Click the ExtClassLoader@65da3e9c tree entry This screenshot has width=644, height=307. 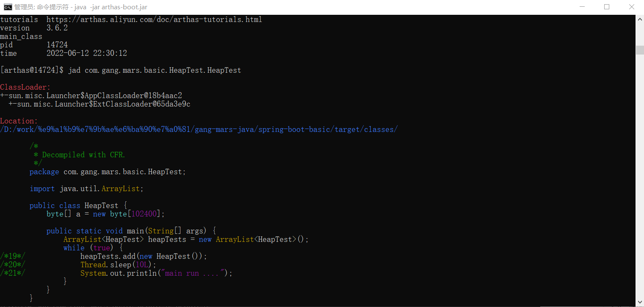100,104
